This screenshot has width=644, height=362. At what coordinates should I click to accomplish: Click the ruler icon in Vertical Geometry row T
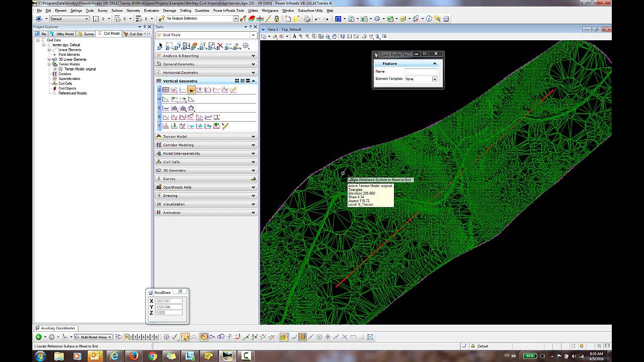click(x=225, y=126)
